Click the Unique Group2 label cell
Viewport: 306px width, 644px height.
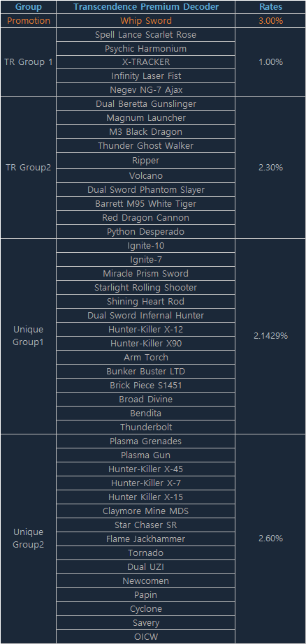(29, 539)
